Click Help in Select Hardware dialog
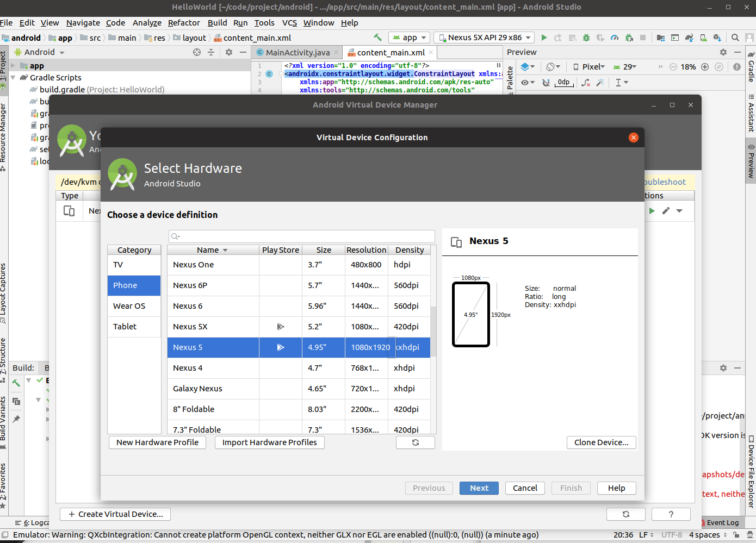756x543 pixels. [x=617, y=488]
